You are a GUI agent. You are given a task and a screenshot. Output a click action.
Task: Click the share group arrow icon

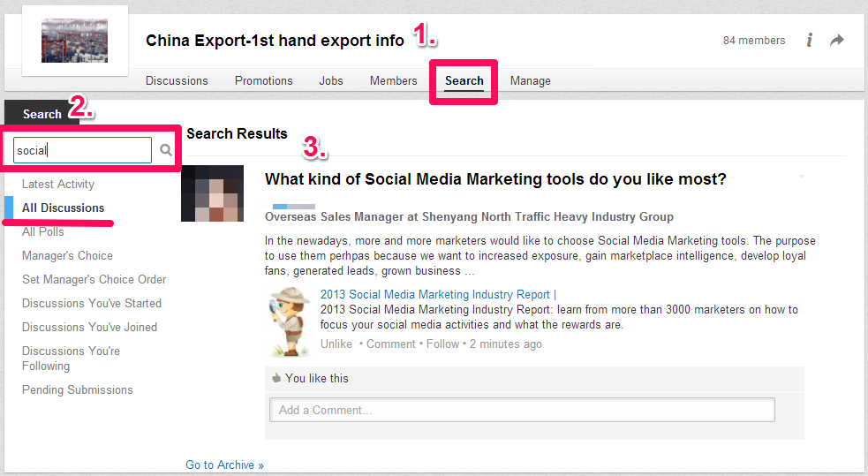coord(837,40)
